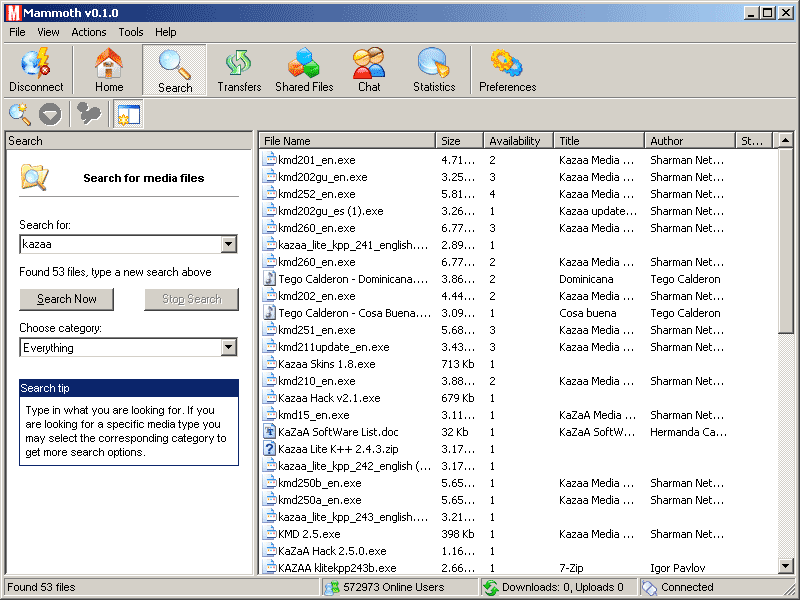This screenshot has height=600, width=800.
Task: Click the music icon of Tego Calderon - Dominicana
Action: 269,279
